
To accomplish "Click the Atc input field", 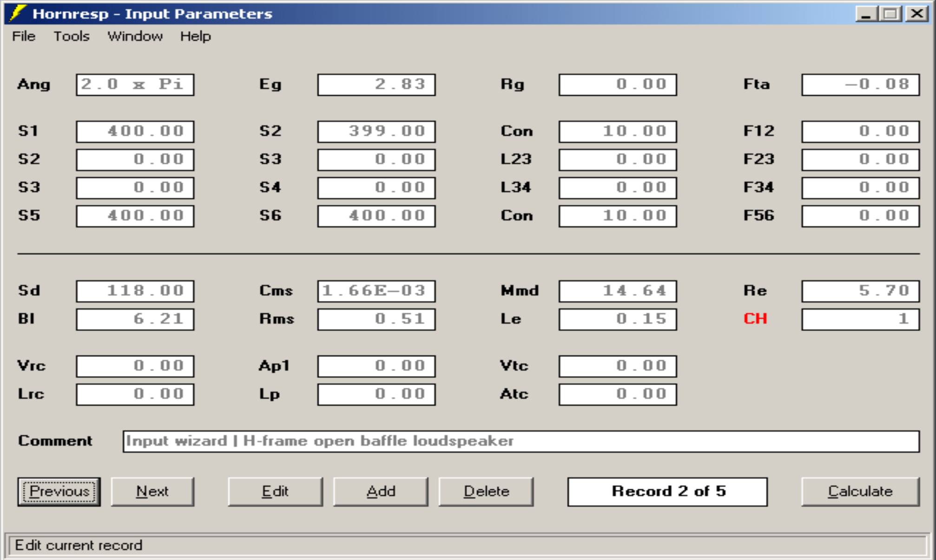I will point(618,394).
